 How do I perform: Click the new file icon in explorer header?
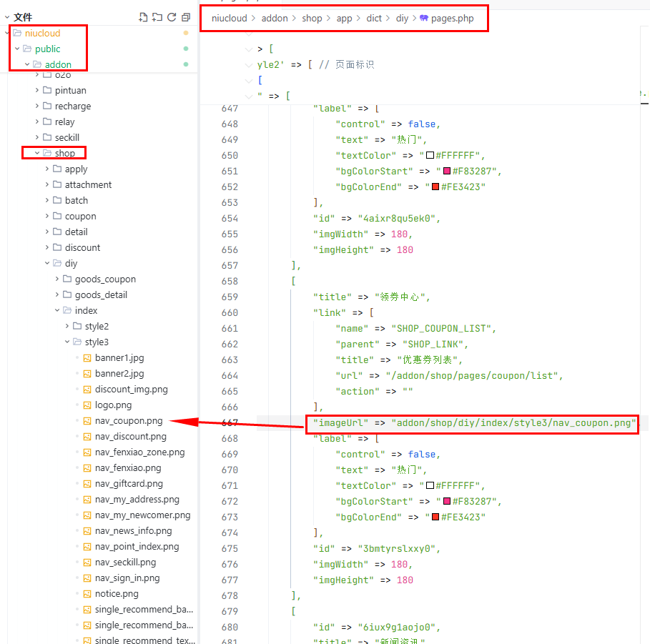click(143, 17)
